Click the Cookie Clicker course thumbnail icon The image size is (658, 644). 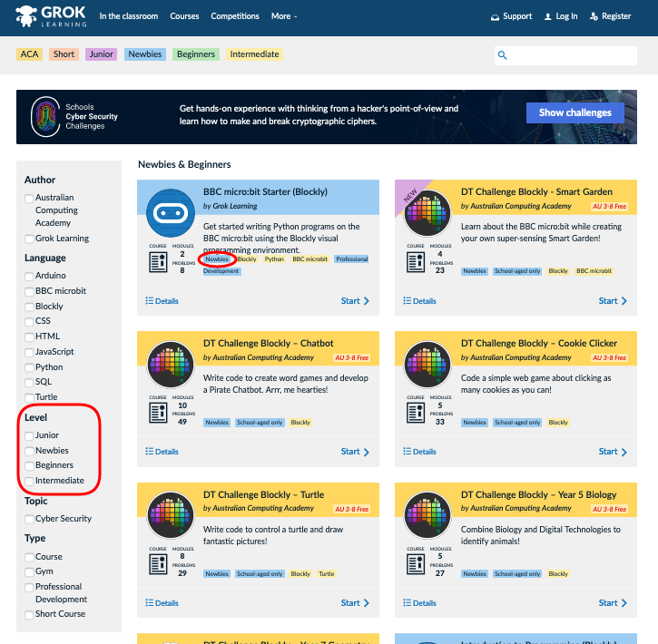click(427, 365)
